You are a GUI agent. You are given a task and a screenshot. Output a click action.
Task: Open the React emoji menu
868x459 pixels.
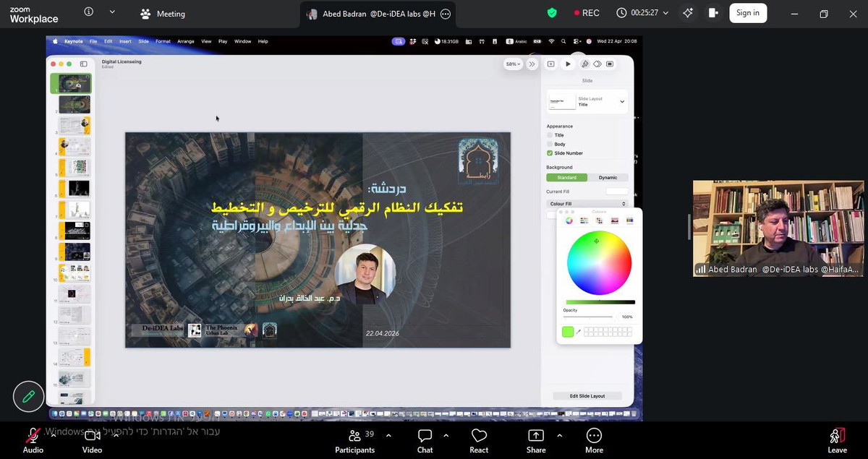(479, 436)
